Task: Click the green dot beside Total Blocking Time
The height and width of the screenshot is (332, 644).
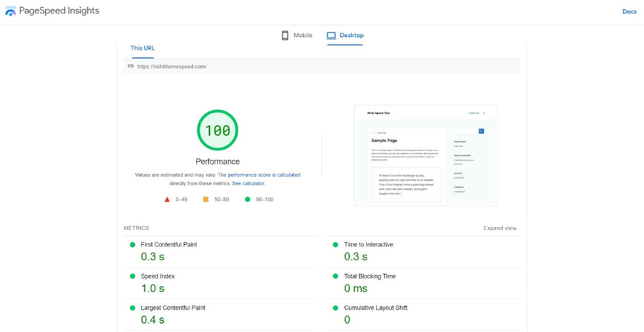Action: pos(335,276)
